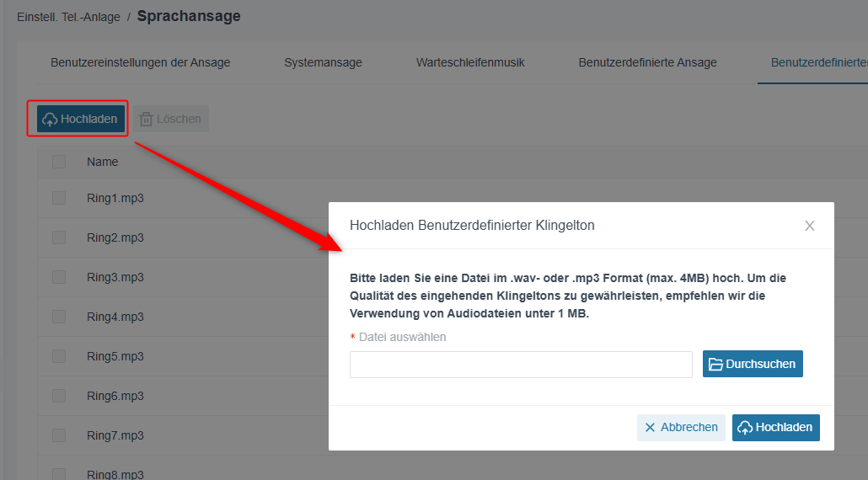Screen dimensions: 868x480
Task: Click Abbrechen in the upload dialog
Action: (x=681, y=428)
